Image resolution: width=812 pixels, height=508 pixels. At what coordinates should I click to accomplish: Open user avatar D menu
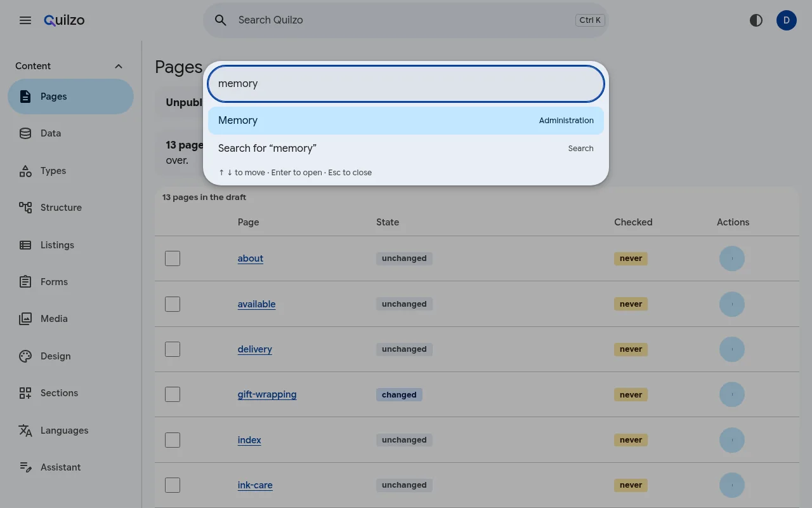pos(787,20)
